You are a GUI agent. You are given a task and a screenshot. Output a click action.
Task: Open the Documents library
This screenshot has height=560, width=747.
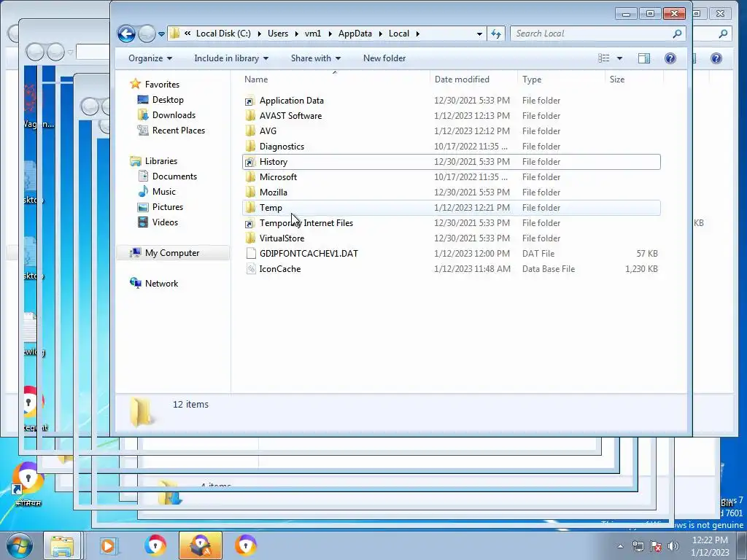pyautogui.click(x=174, y=176)
